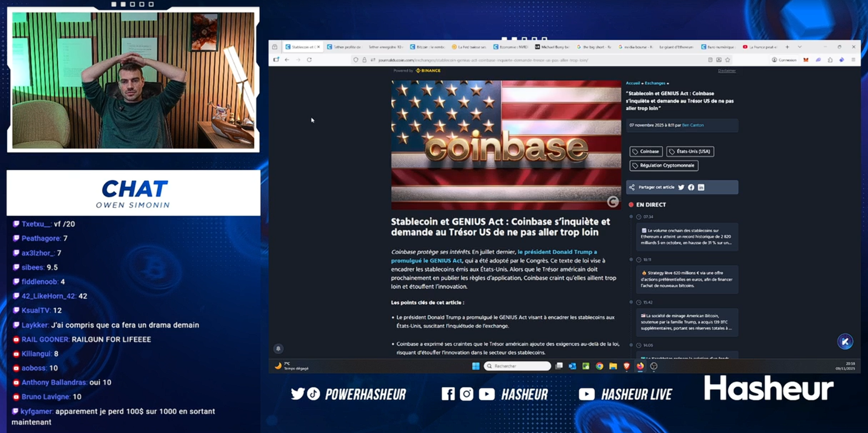
Task: Open the MetaMask fox extension
Action: pyautogui.click(x=806, y=60)
